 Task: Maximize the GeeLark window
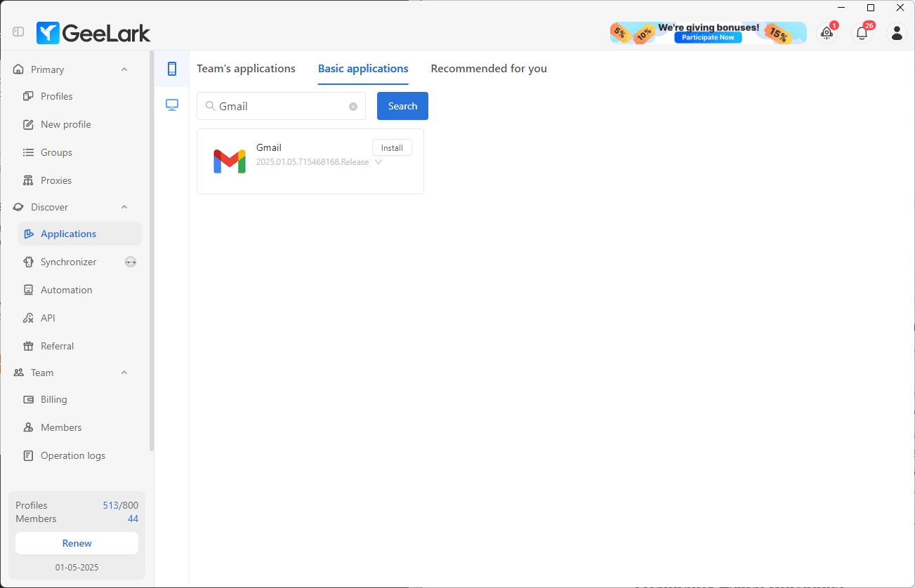click(871, 8)
